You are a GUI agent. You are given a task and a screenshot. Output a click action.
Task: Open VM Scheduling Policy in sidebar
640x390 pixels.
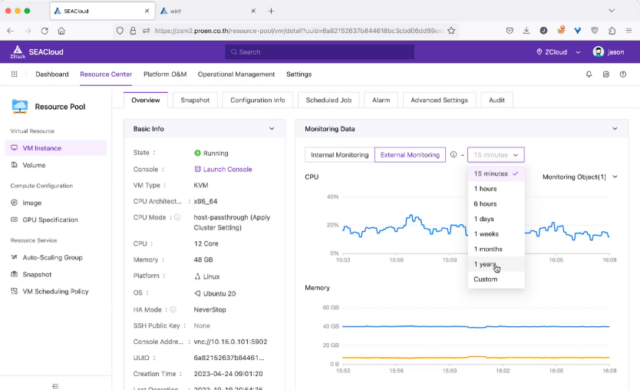tap(56, 292)
